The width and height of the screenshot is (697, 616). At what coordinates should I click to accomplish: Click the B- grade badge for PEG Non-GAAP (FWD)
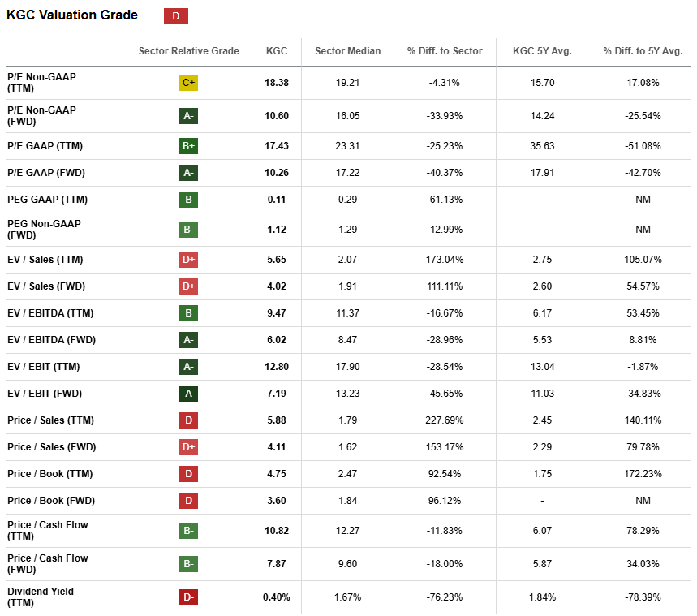[188, 230]
